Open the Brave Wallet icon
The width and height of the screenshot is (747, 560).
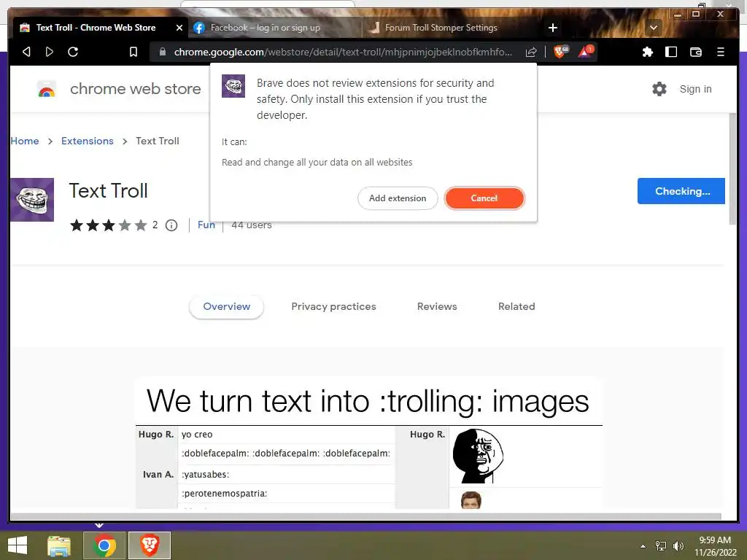696,52
